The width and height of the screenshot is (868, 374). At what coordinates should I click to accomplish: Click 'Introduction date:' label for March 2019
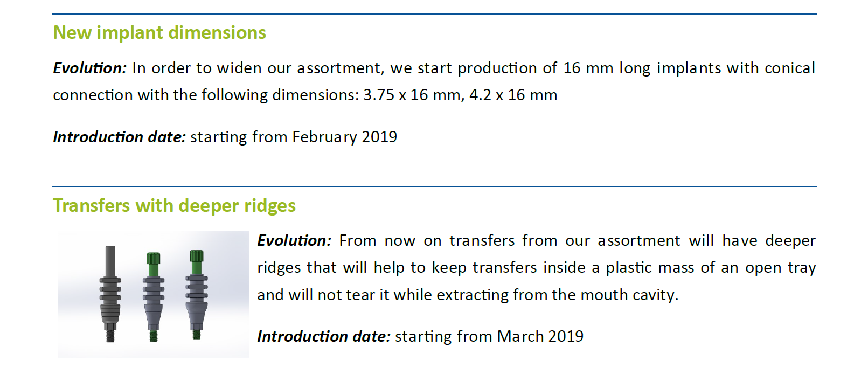[324, 336]
